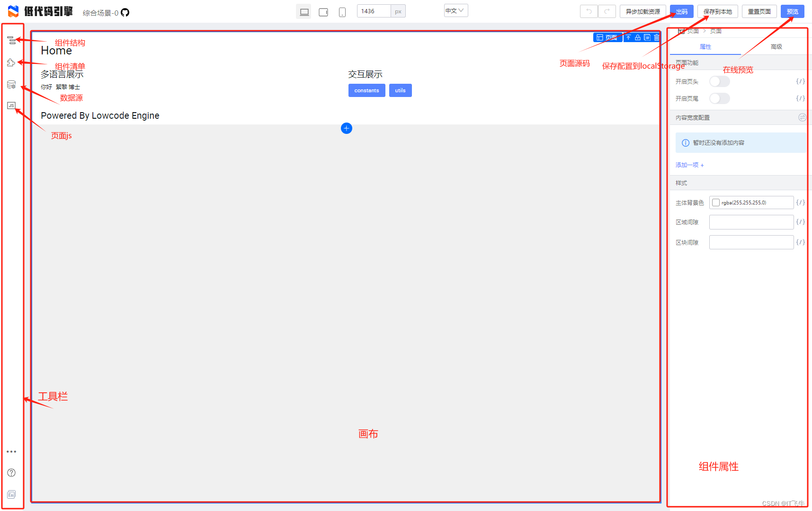Click the redo arrow button
Screen dimensions: 812x511
click(x=607, y=11)
